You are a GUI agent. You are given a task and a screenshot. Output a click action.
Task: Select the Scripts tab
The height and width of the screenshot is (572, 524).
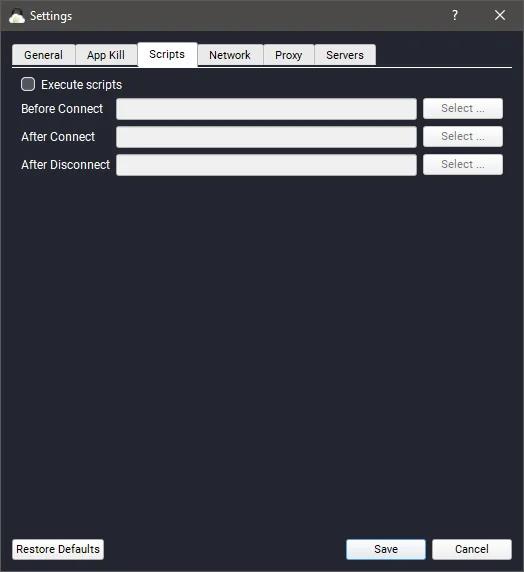(x=167, y=54)
